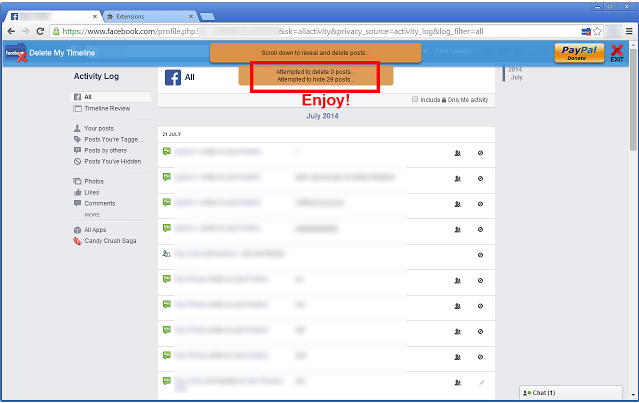This screenshot has height=403, width=639.
Task: Click the red EXIT X icon
Action: pos(617,53)
